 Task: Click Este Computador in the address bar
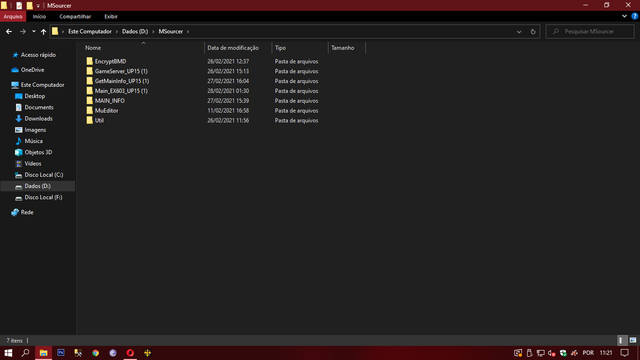[90, 31]
